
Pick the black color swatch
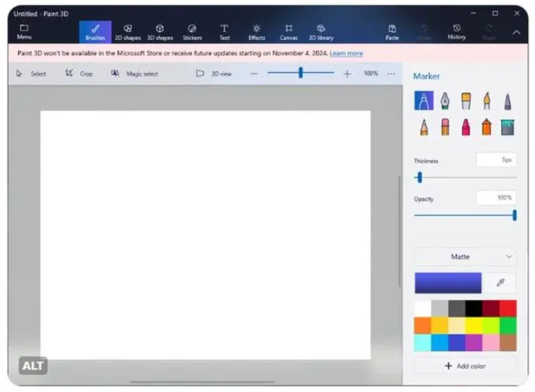(x=474, y=308)
